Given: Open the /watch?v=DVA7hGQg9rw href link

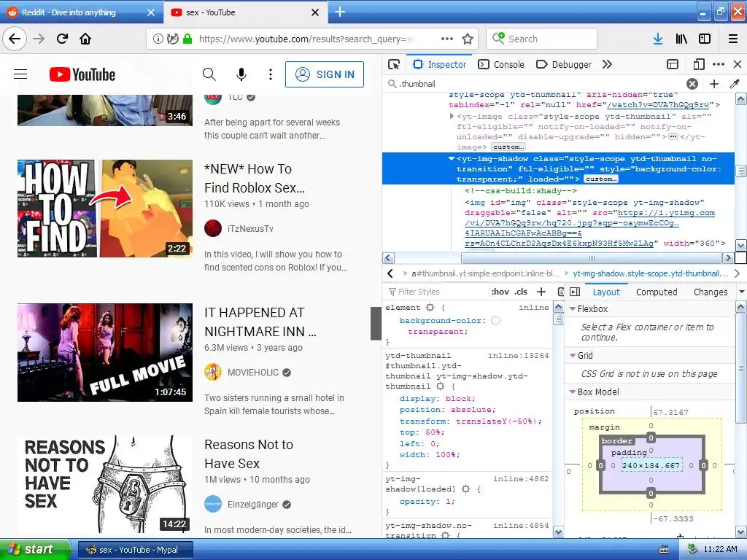Looking at the screenshot, I should (658, 105).
